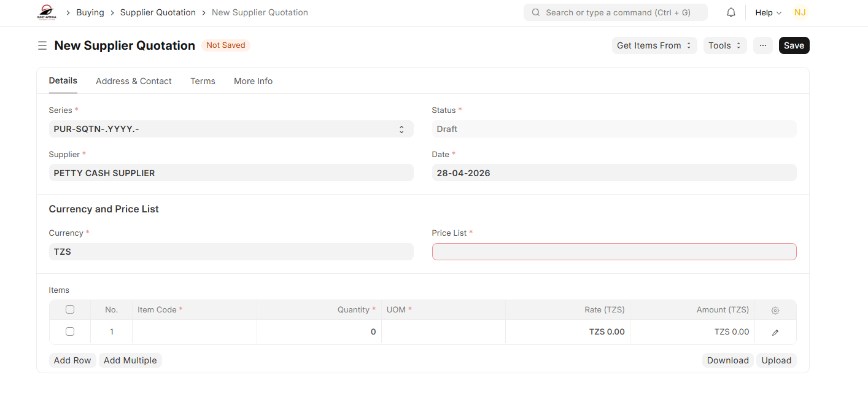Click the NJ user avatar
This screenshot has width=868, height=399.
(x=799, y=12)
